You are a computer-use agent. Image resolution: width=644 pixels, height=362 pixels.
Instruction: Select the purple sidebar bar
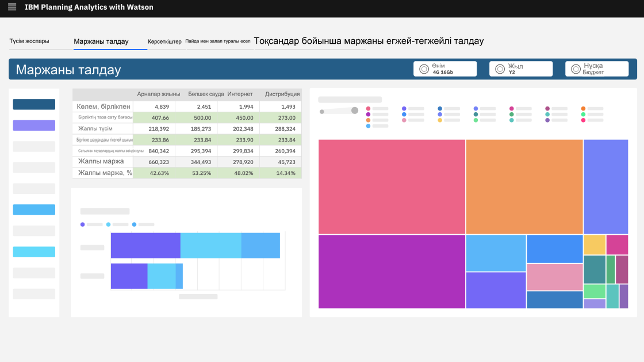34,125
